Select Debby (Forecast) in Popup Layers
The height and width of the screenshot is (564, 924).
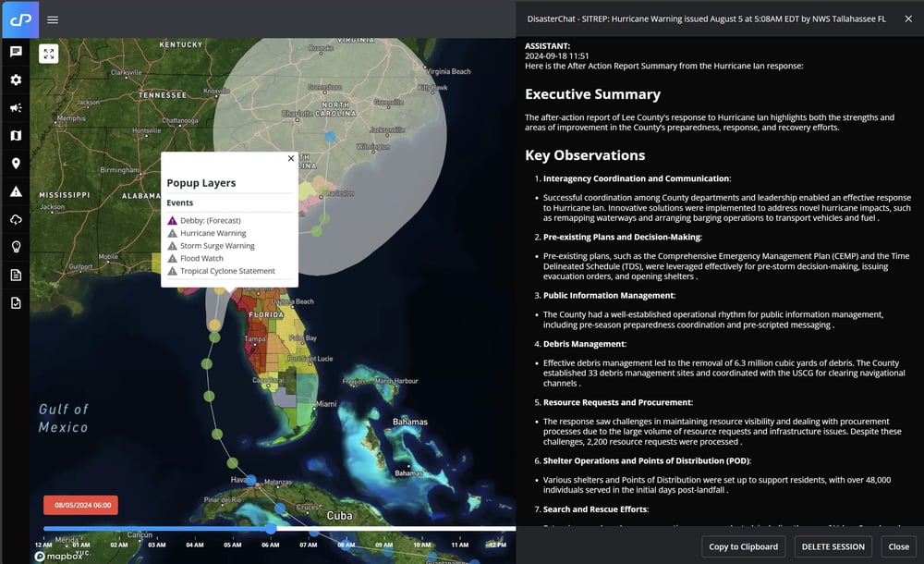pos(210,221)
